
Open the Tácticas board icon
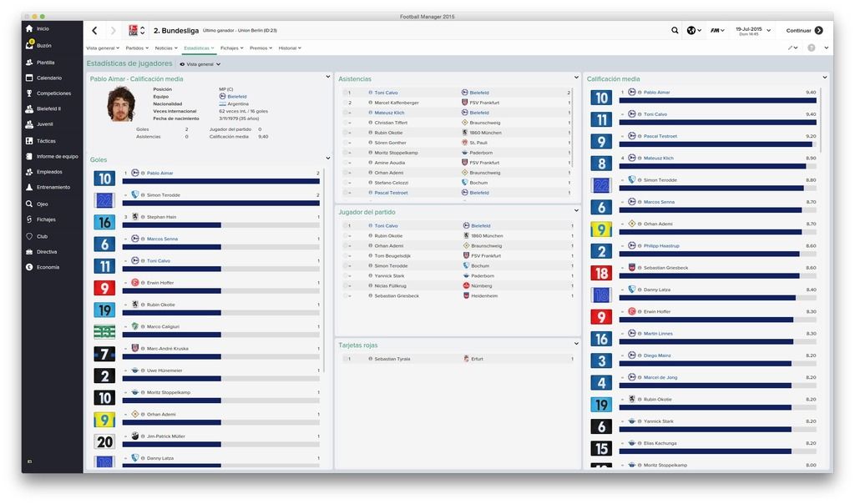tap(29, 140)
